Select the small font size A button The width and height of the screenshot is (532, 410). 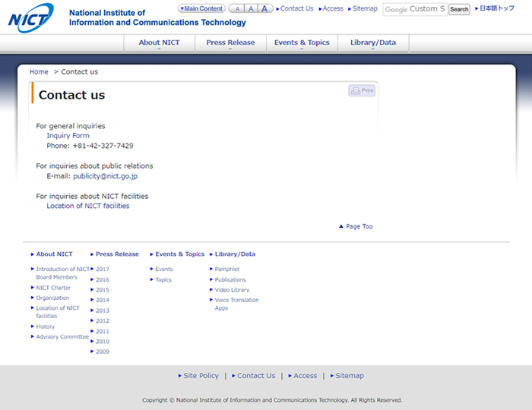(x=237, y=9)
